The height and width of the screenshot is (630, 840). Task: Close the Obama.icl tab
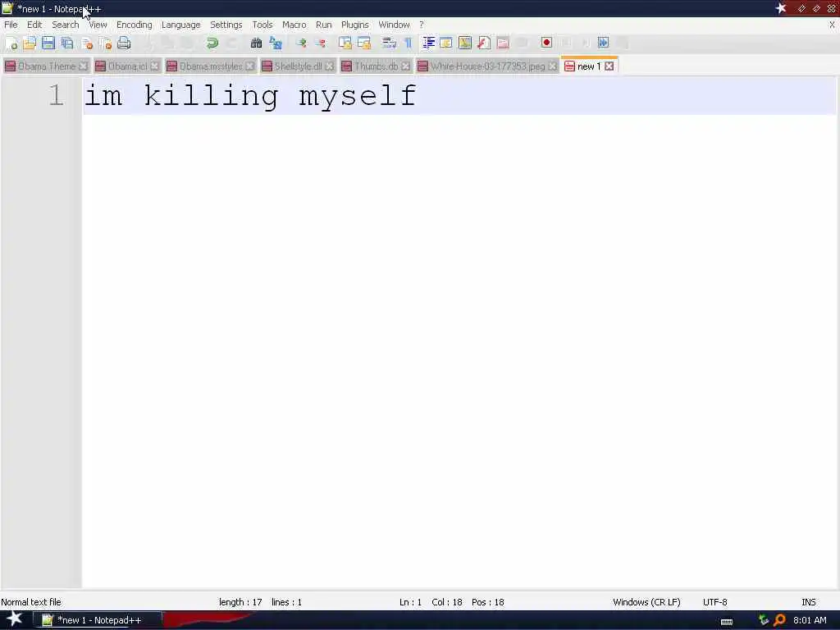click(x=154, y=66)
